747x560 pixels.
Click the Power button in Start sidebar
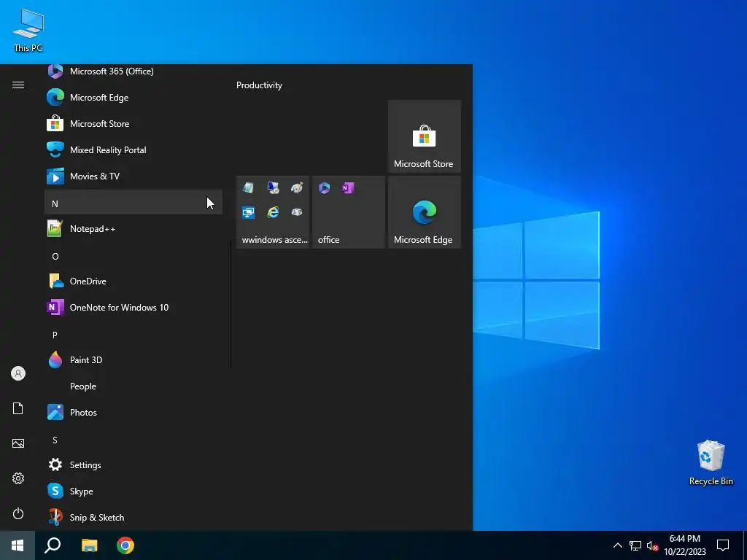click(x=18, y=513)
